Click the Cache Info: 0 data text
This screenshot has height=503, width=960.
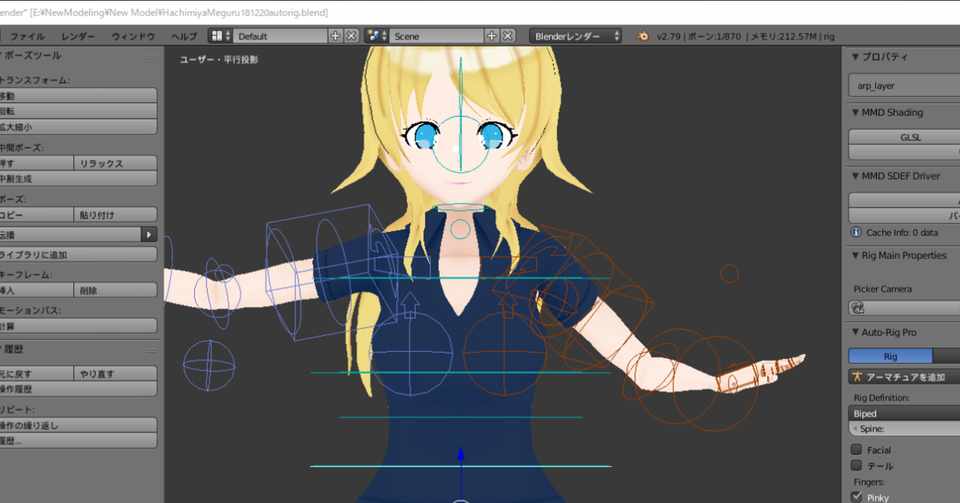[902, 233]
